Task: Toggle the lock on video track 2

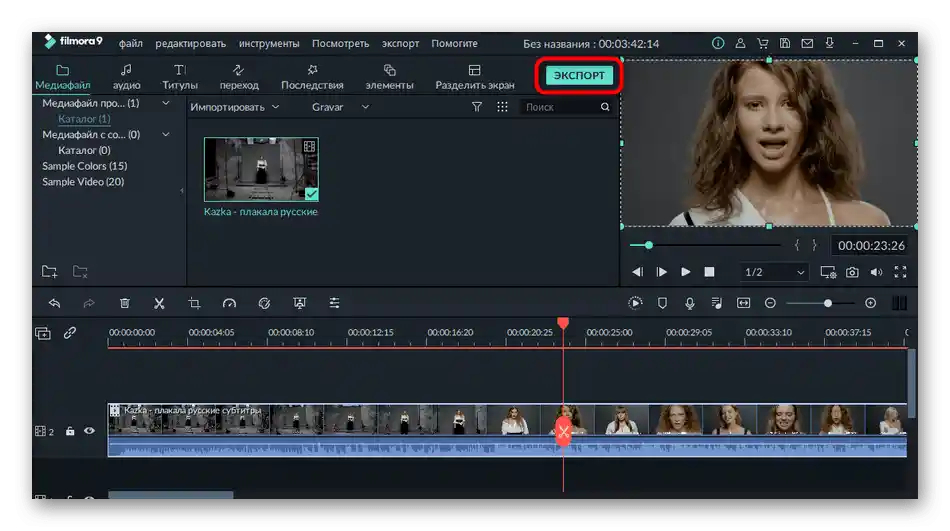Action: coord(70,431)
